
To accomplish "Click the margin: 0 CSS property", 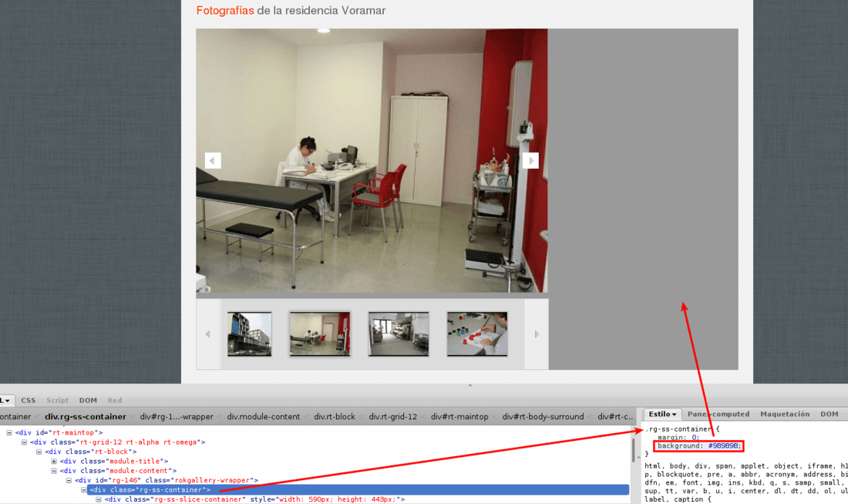I will pyautogui.click(x=678, y=438).
